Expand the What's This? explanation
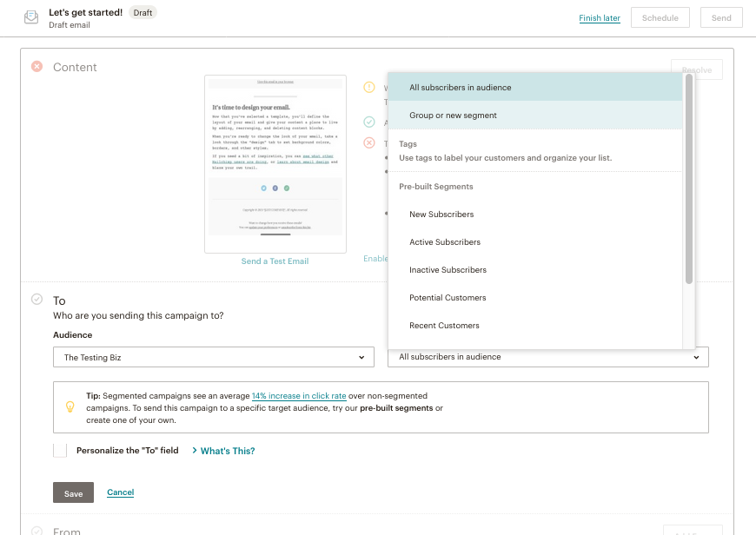 point(223,451)
